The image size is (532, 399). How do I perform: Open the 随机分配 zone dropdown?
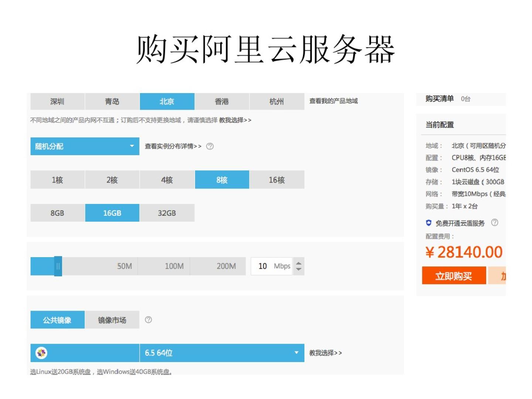point(85,146)
